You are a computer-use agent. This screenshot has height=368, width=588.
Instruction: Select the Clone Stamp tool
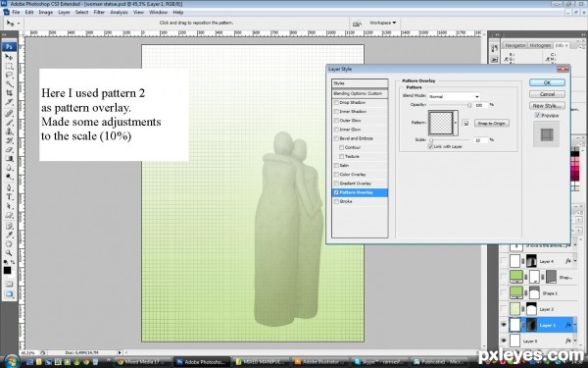pyautogui.click(x=9, y=131)
